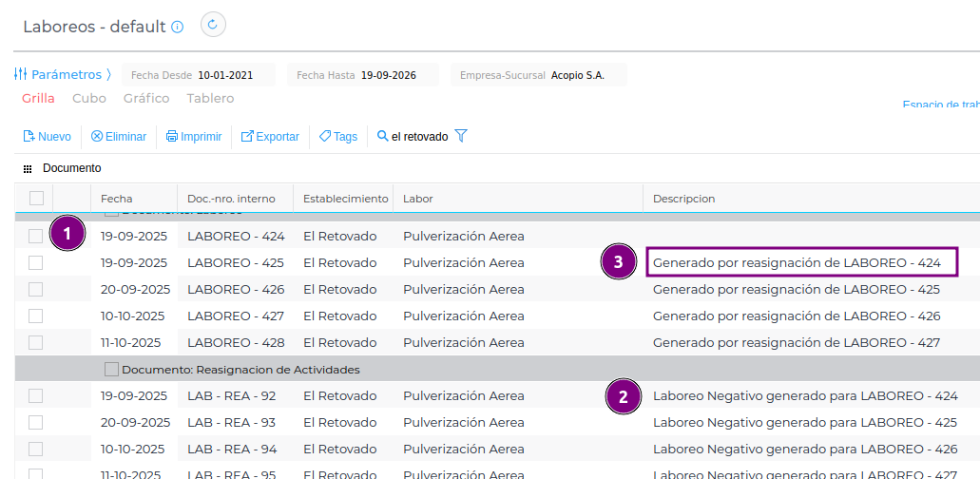Click the LABOREO - 424 document cell
This screenshot has height=479, width=980.
click(x=236, y=236)
